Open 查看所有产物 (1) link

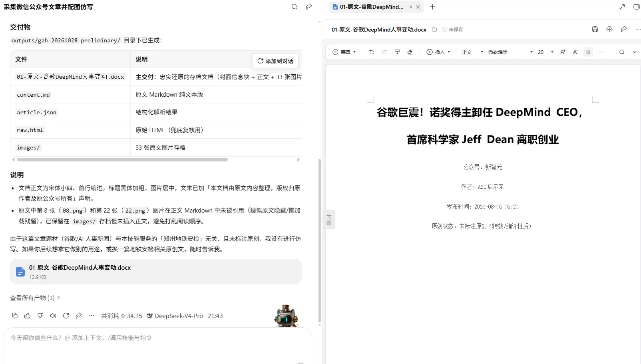(x=35, y=298)
